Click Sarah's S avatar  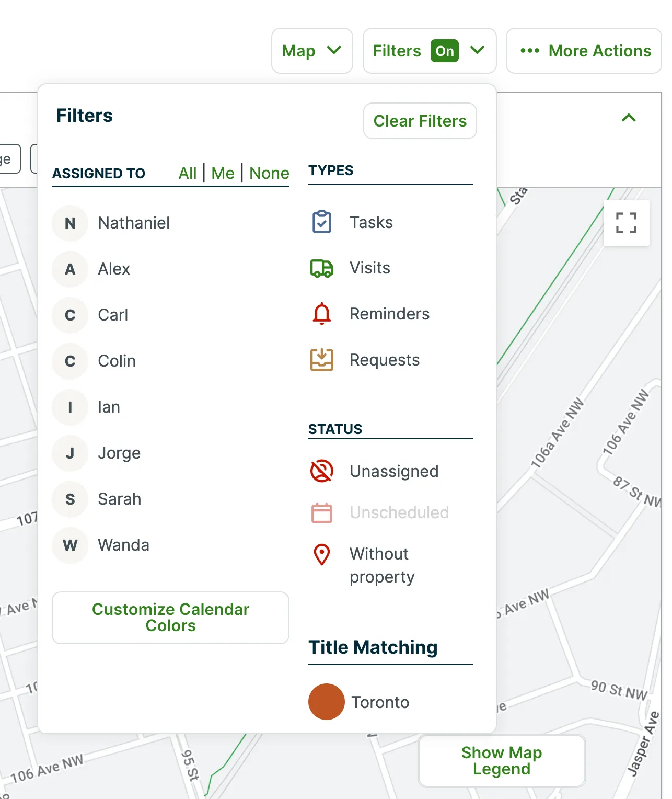pyautogui.click(x=70, y=499)
